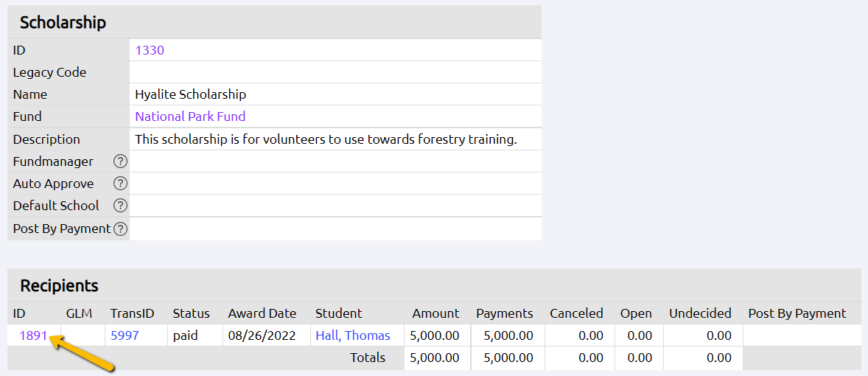Select the Hyalite Scholarship name field

click(x=191, y=94)
